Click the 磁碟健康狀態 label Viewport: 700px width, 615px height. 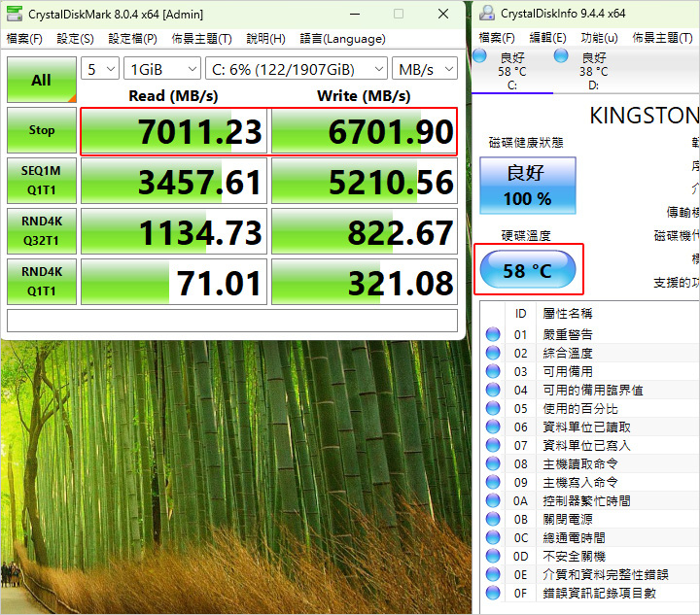click(x=526, y=143)
